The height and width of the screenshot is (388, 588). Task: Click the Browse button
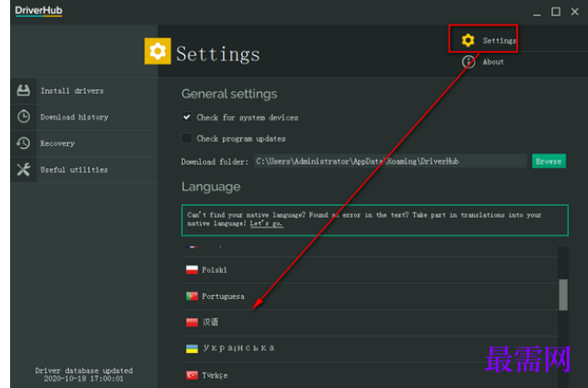pos(548,161)
